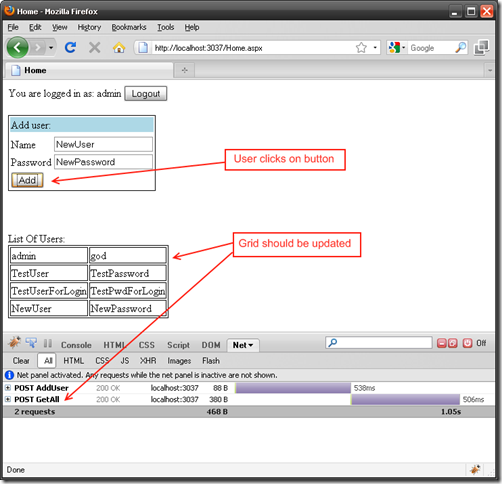Click into the Password input field

coord(103,162)
